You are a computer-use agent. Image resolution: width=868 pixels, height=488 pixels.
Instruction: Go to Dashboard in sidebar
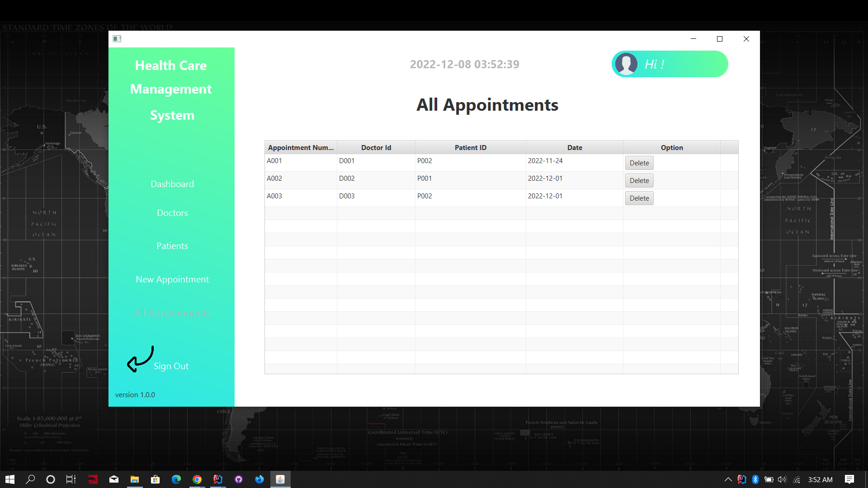click(172, 184)
